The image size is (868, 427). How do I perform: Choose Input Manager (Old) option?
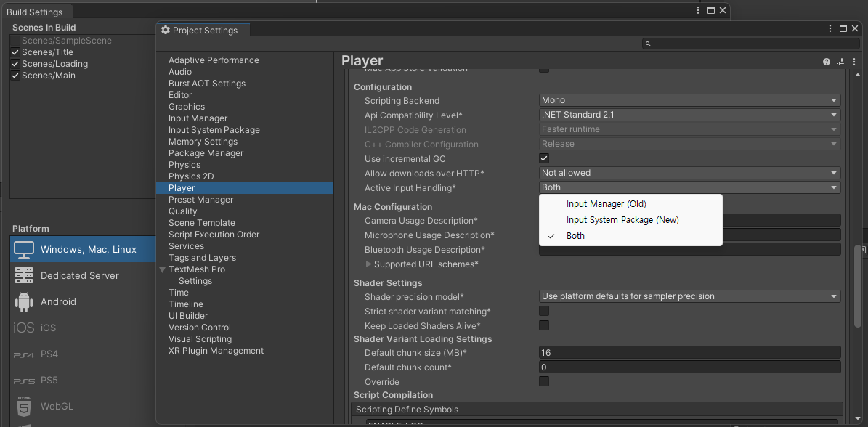630,203
